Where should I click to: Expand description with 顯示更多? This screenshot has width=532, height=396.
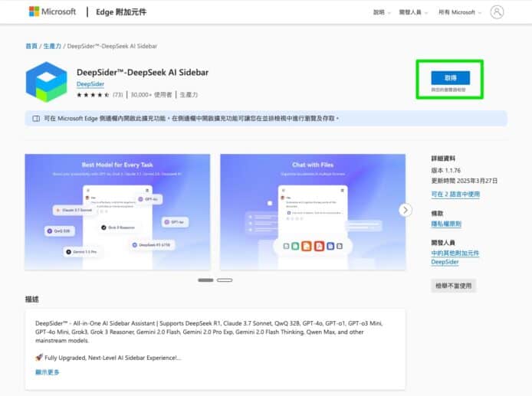(x=47, y=372)
